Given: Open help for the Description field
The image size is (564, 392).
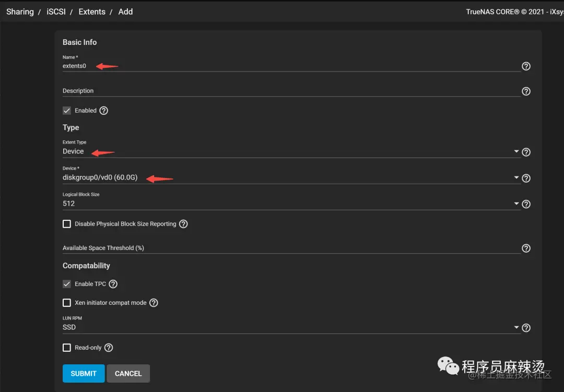Looking at the screenshot, I should (x=526, y=91).
